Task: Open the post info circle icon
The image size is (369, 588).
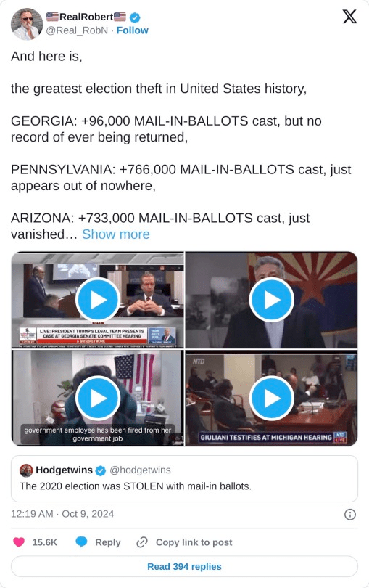Action: (350, 514)
